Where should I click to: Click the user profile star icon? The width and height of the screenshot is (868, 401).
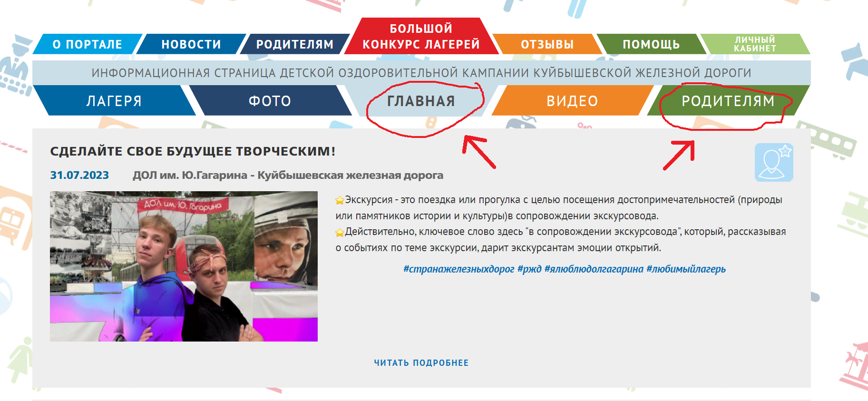[x=774, y=162]
